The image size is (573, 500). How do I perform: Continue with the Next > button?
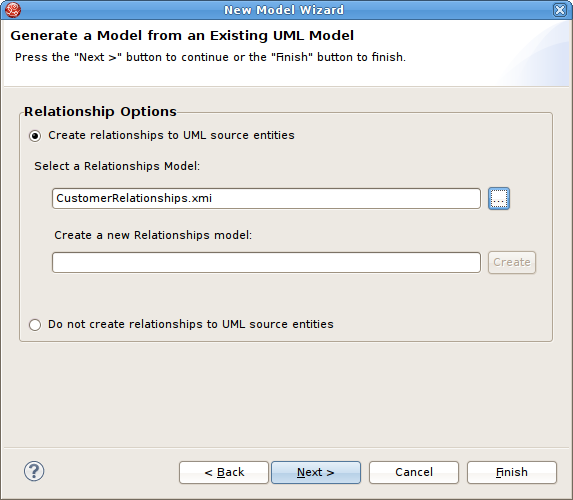pyautogui.click(x=316, y=472)
